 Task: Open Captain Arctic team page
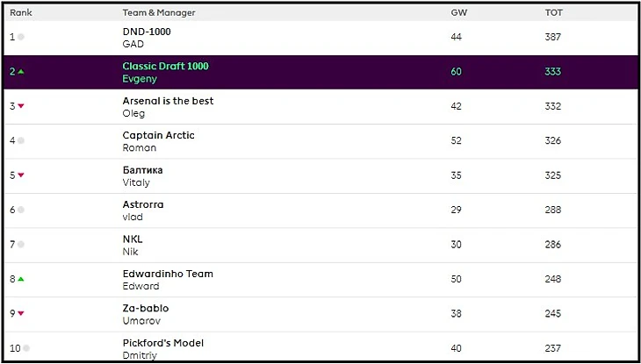click(158, 135)
